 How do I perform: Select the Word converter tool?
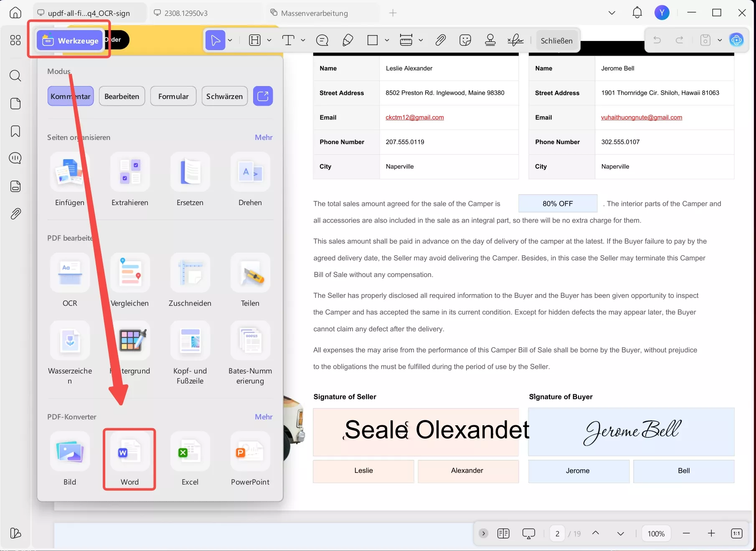click(129, 458)
